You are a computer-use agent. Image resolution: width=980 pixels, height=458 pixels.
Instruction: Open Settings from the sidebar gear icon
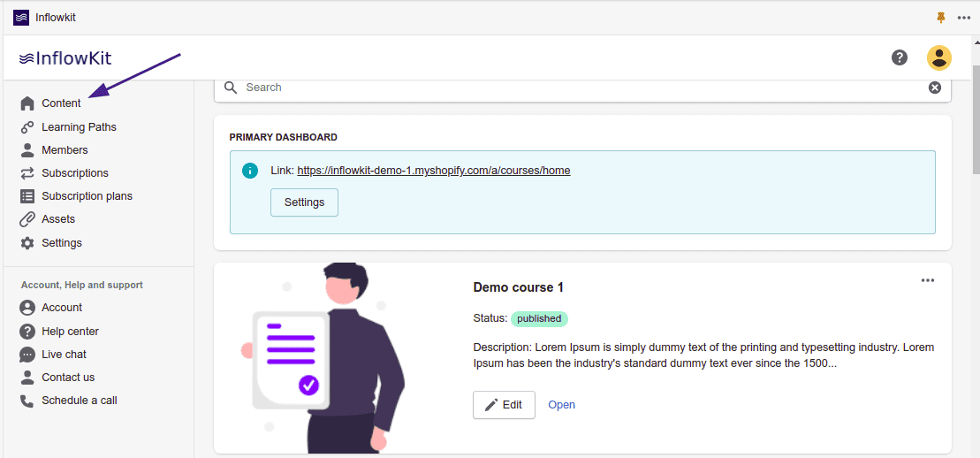[27, 243]
